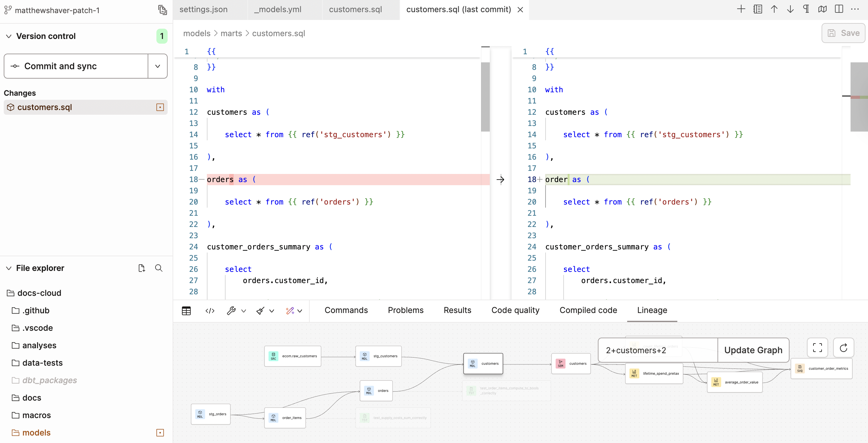This screenshot has height=443, width=868.
Task: Toggle split editor view
Action: pyautogui.click(x=839, y=9)
